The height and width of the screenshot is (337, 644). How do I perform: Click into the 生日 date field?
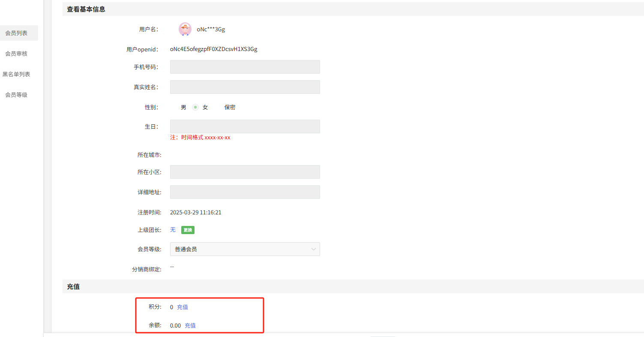(245, 126)
